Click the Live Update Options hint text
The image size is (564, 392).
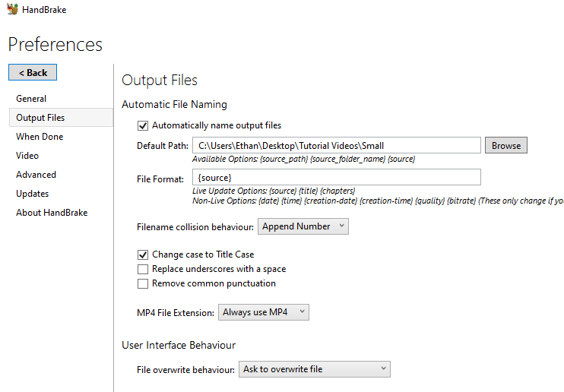click(x=274, y=191)
